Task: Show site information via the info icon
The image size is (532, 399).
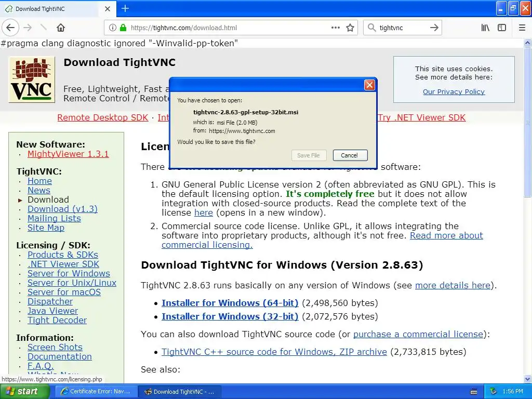Action: (x=113, y=28)
